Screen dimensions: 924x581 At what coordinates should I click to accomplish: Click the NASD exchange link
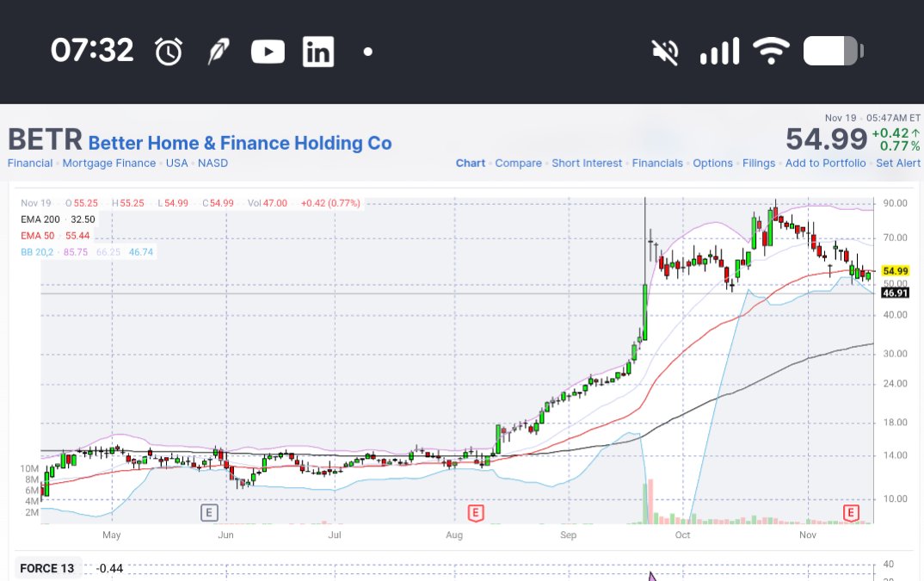pyautogui.click(x=213, y=164)
